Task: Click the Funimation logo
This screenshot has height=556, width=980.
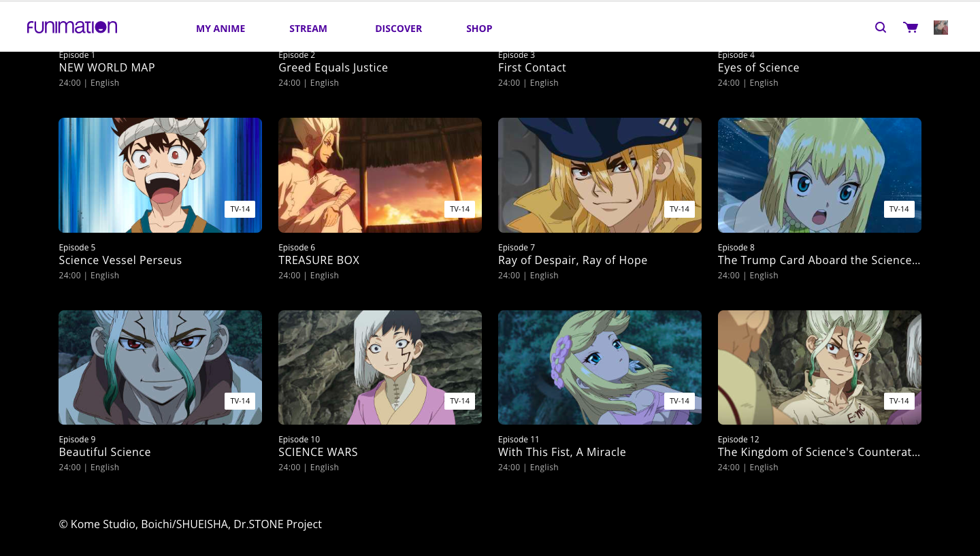Action: click(72, 27)
